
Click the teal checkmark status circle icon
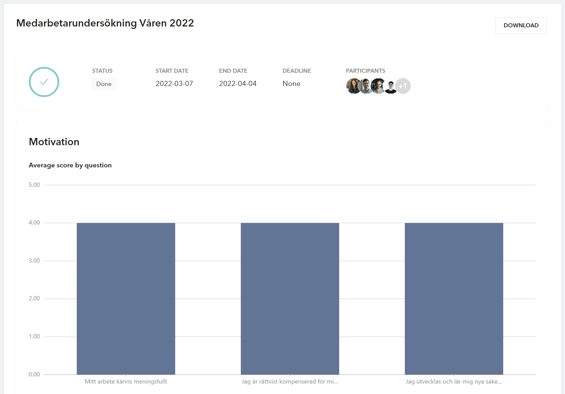(x=44, y=82)
